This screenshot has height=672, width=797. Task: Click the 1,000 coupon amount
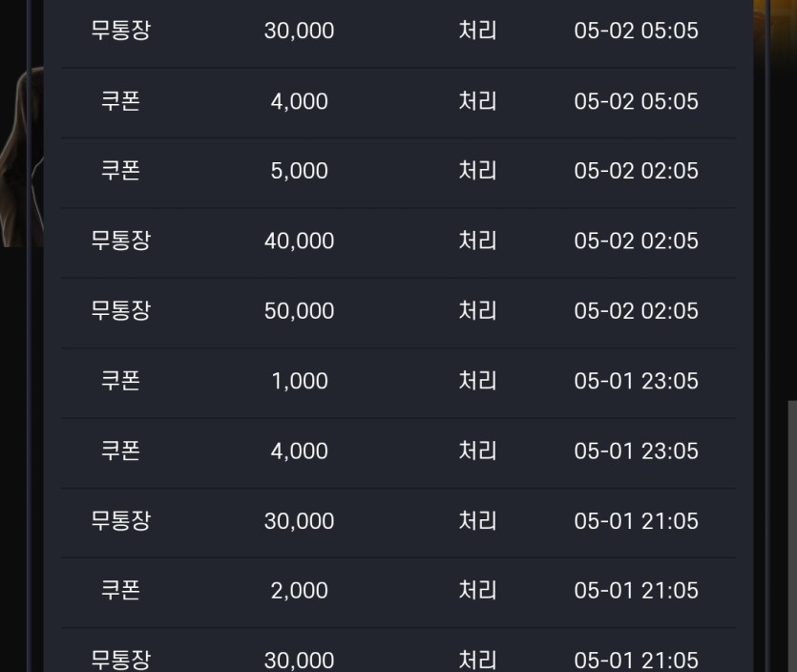coord(299,381)
